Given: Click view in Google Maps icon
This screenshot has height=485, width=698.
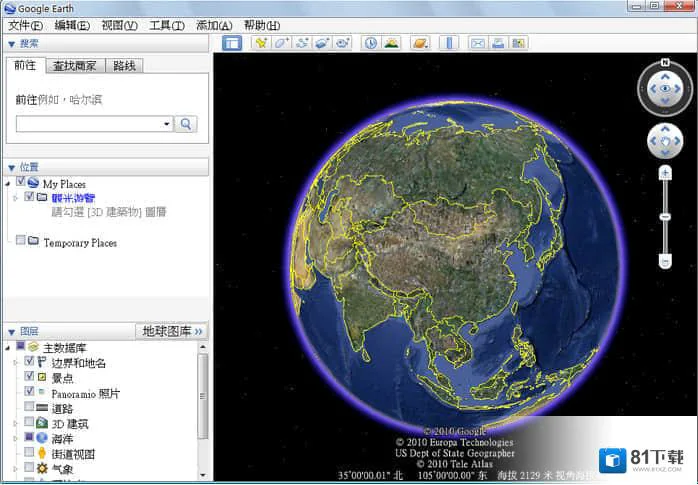Looking at the screenshot, I should point(518,43).
